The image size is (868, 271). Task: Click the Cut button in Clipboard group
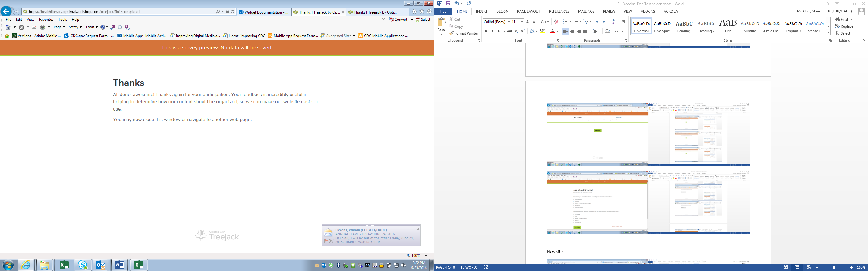454,20
